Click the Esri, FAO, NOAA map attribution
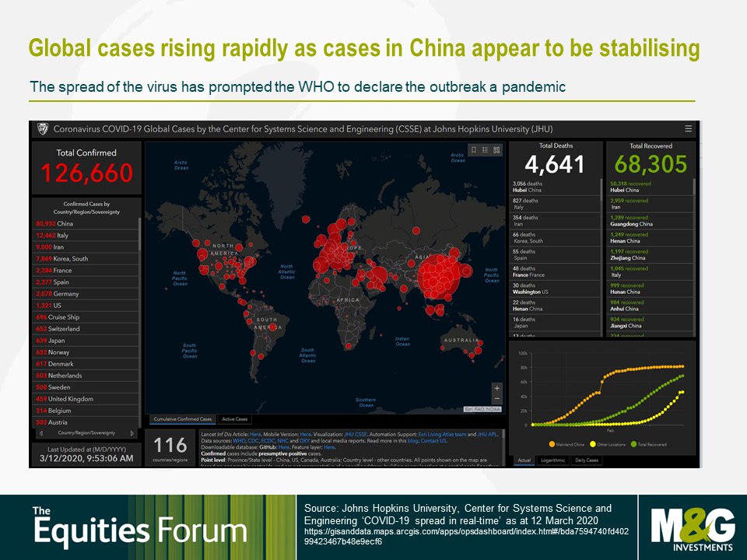This screenshot has height=560, width=747. tap(482, 409)
